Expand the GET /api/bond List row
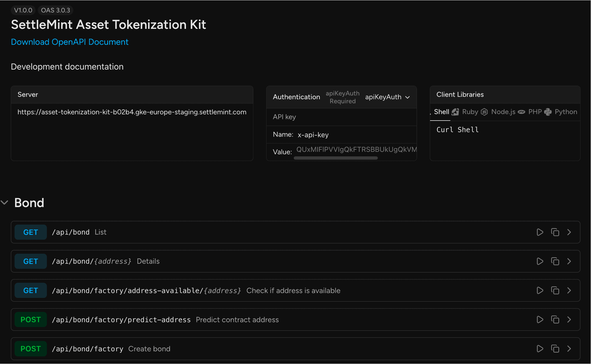The width and height of the screenshot is (591, 364). [x=569, y=232]
